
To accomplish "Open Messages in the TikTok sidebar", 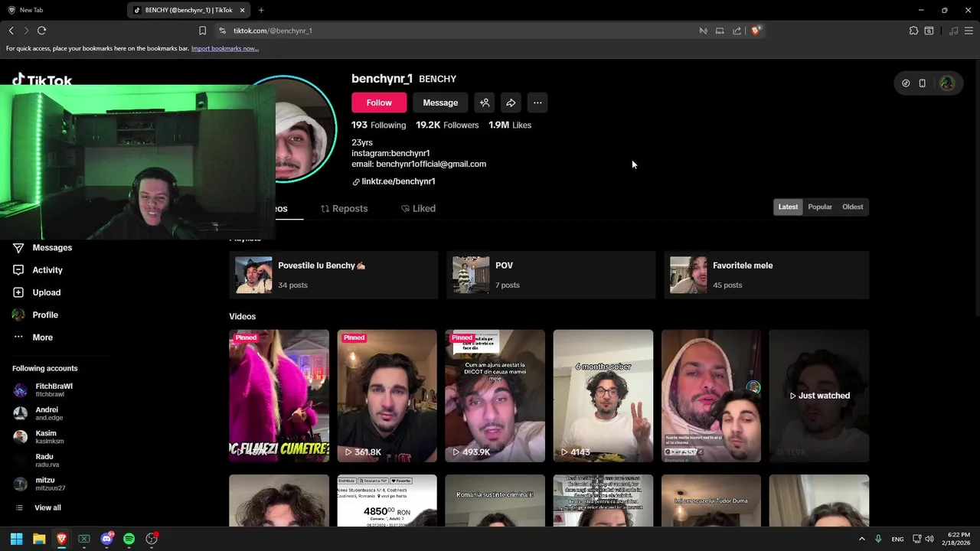I will point(42,248).
